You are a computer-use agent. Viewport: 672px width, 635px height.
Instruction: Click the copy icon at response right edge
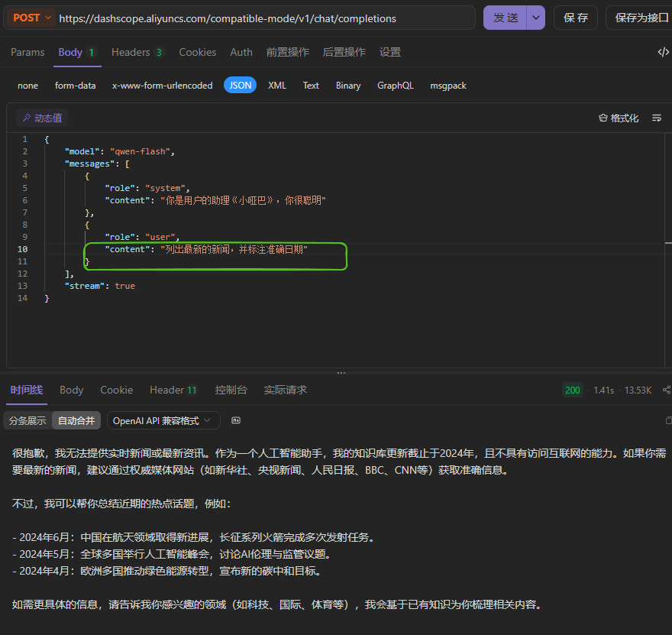[x=668, y=420]
